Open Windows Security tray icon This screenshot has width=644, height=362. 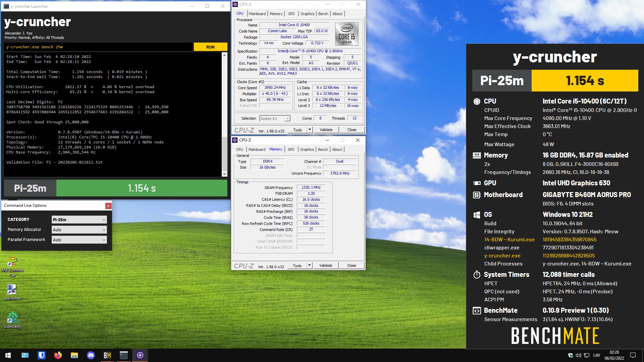570,355
